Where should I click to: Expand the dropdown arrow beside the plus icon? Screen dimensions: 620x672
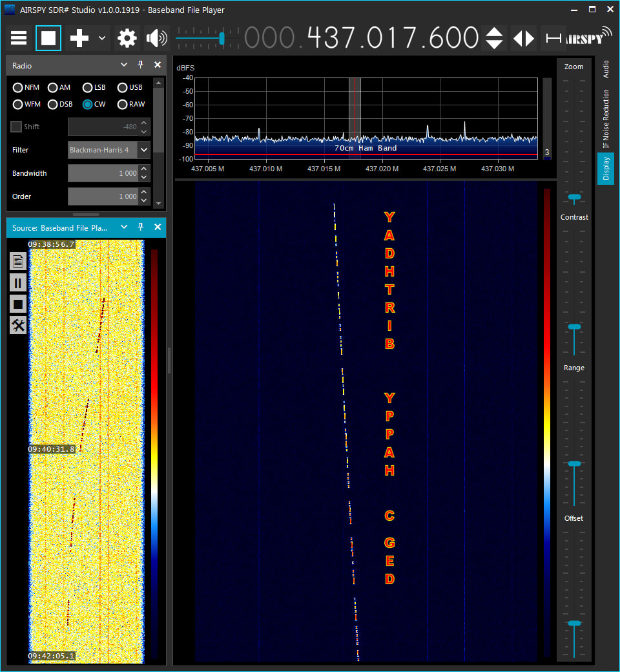[102, 38]
